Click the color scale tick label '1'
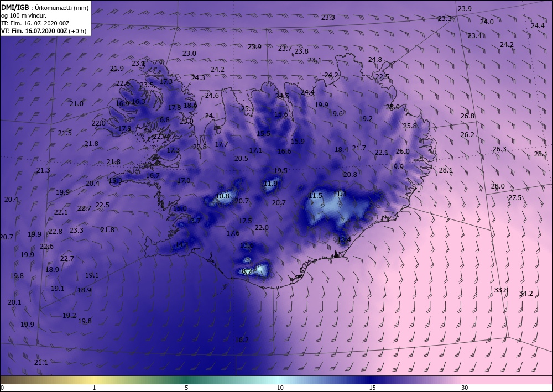The height and width of the screenshot is (392, 553). [94, 388]
